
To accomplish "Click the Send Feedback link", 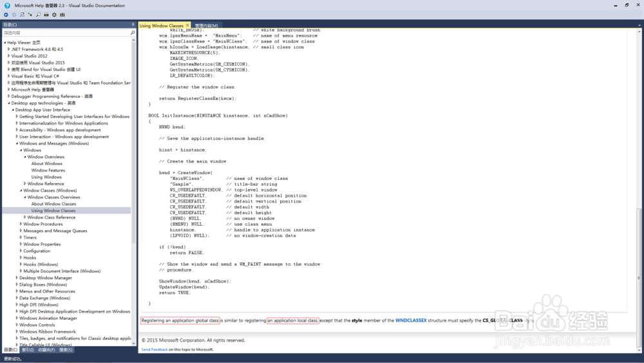I will [155, 349].
